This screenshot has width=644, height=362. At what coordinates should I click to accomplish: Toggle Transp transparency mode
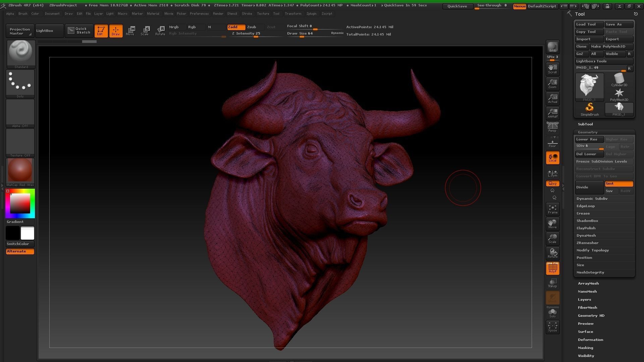click(552, 283)
